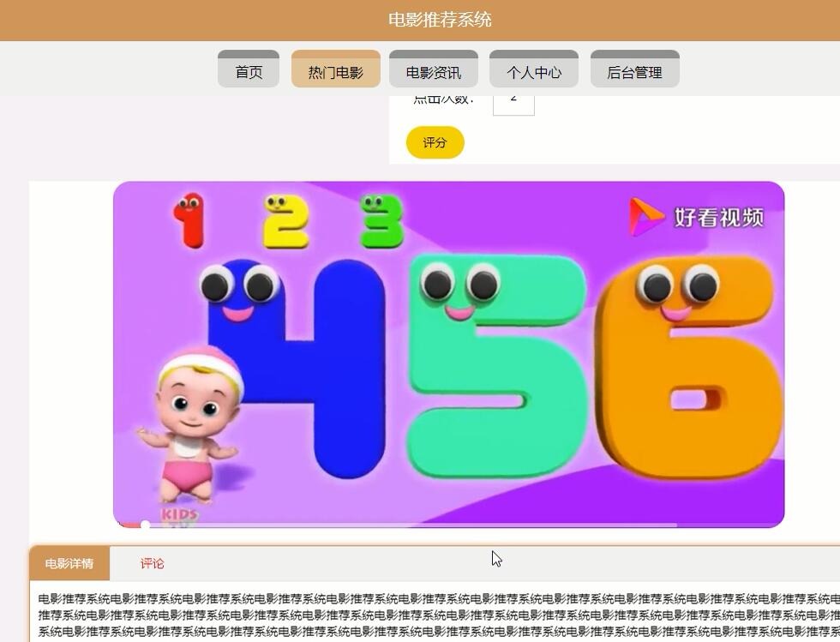
Task: Click the 点击次数 value field
Action: [x=513, y=105]
